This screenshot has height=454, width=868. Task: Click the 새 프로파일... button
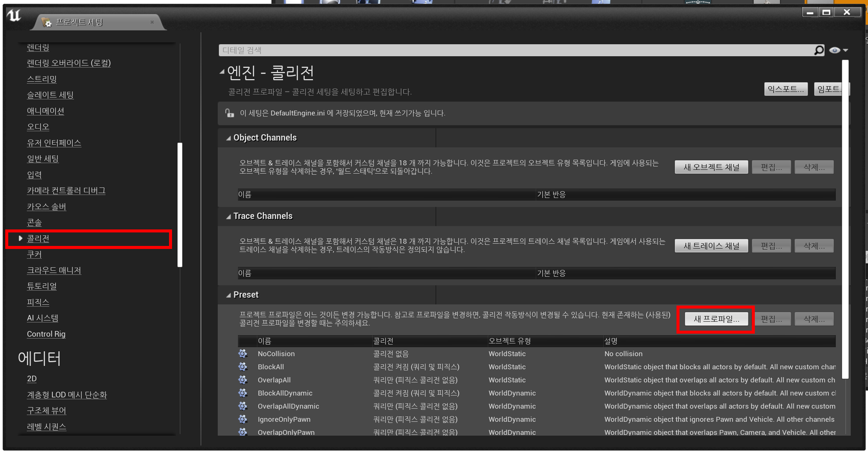(x=716, y=319)
